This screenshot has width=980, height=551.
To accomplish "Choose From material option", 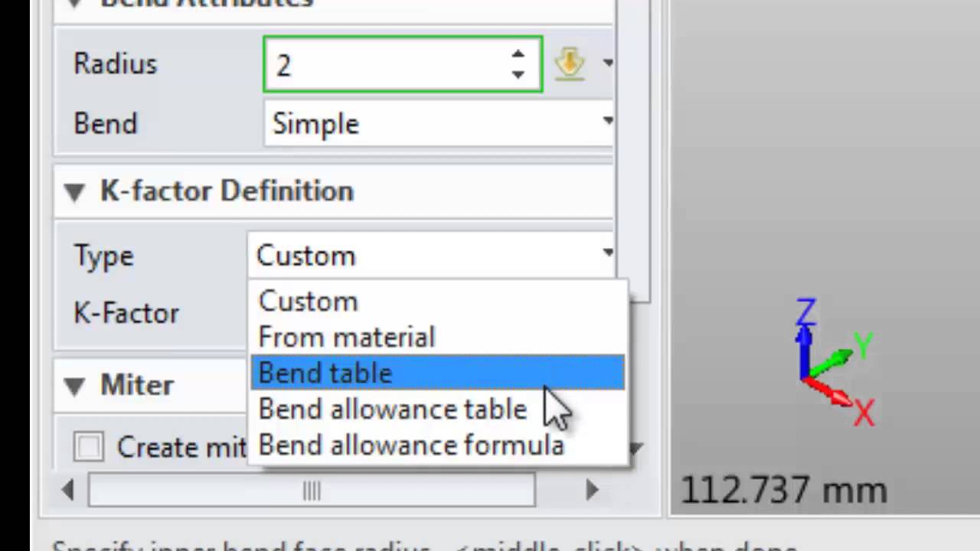I will pos(347,337).
